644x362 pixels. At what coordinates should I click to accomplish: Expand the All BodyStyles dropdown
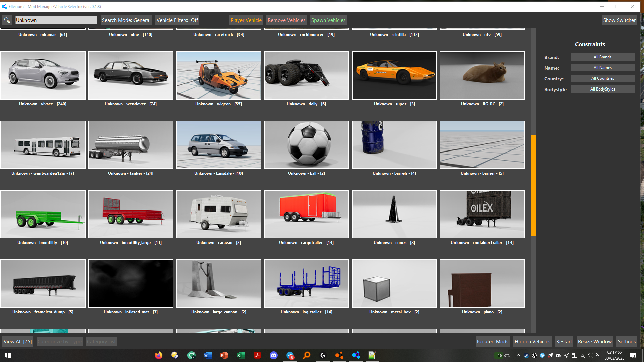(x=602, y=89)
